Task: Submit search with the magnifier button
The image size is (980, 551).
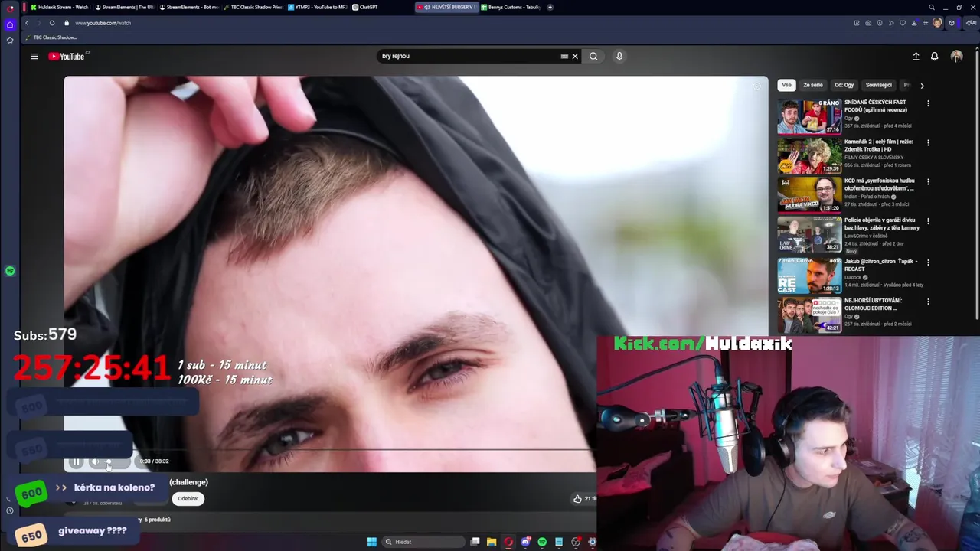Action: (x=593, y=56)
